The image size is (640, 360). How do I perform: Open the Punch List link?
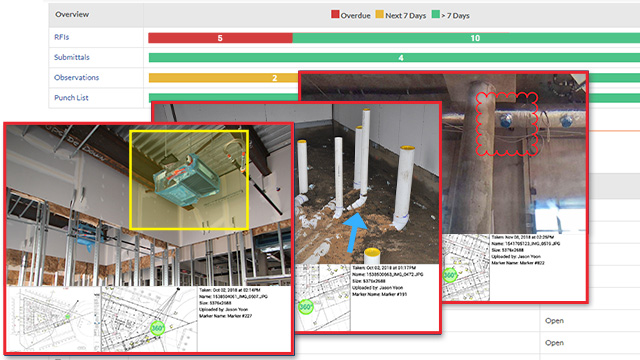[71, 98]
